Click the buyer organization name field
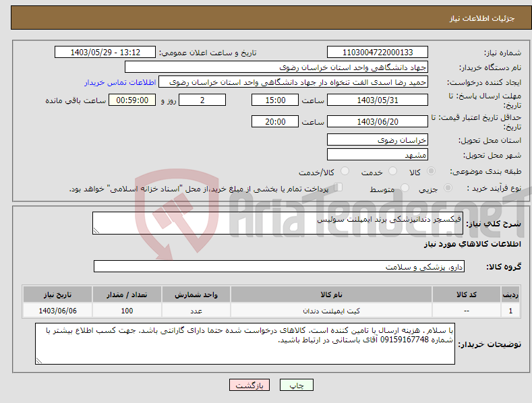 point(276,67)
